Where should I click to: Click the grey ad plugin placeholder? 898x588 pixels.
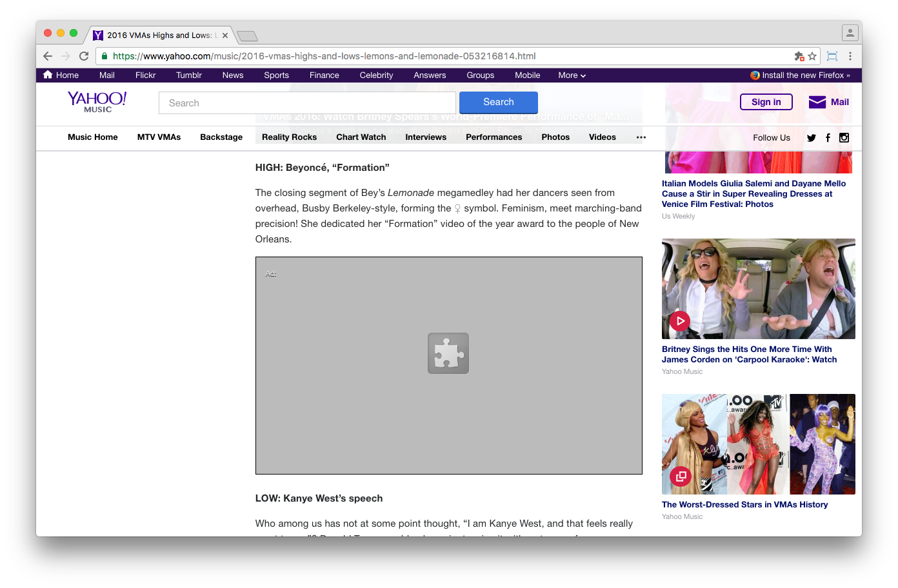tap(449, 366)
